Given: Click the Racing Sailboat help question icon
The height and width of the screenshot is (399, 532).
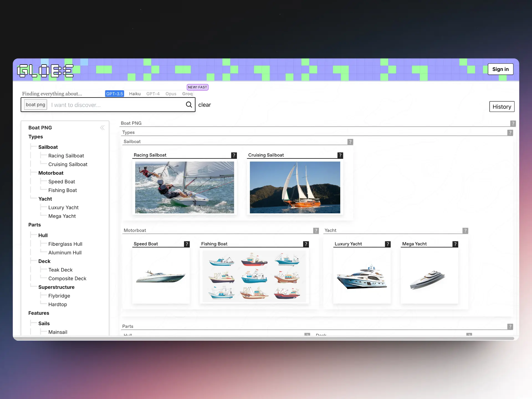Looking at the screenshot, I should point(234,155).
